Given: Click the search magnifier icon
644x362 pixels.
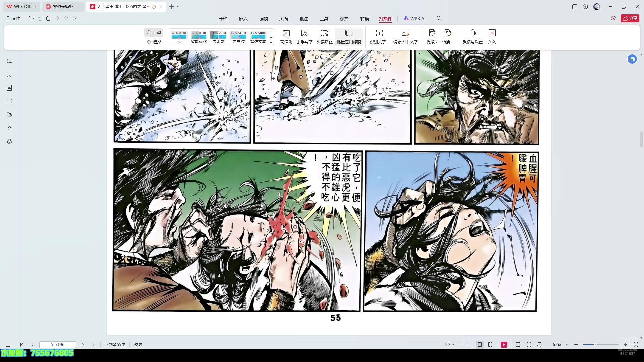Looking at the screenshot, I should tap(439, 19).
